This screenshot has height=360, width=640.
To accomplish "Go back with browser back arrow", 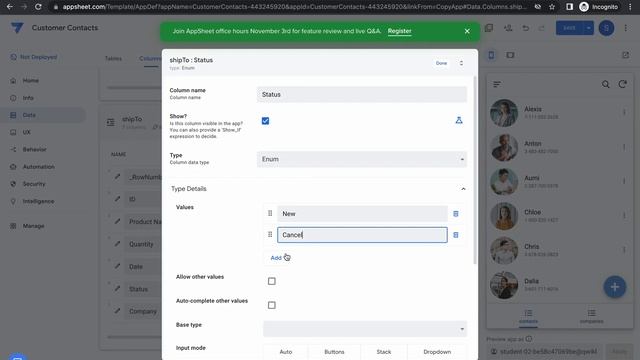I will 10,7.
